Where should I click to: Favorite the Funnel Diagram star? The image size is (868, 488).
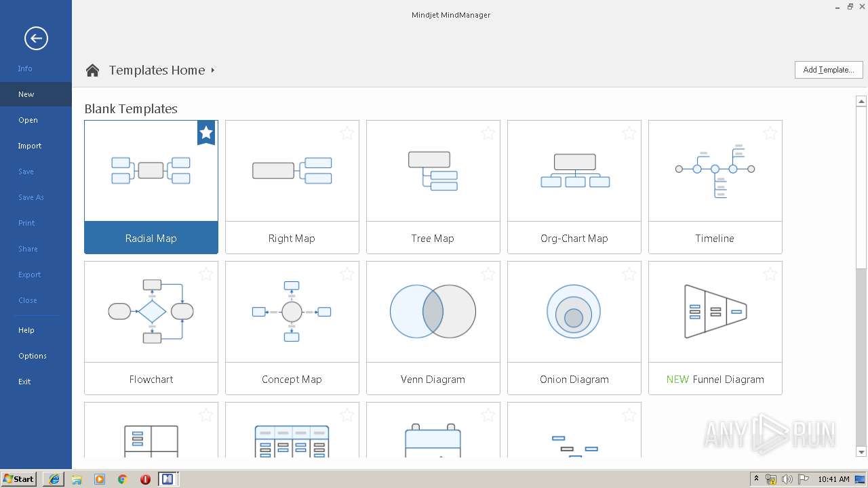[x=770, y=274]
